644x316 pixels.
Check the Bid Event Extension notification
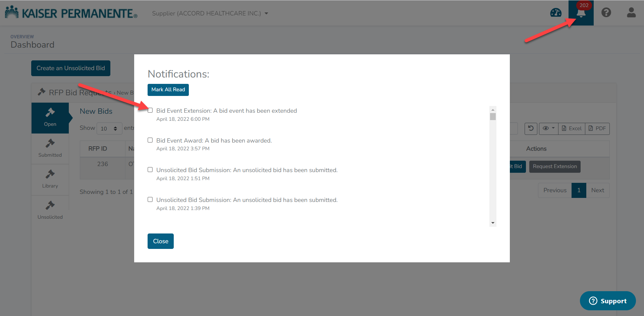(150, 110)
